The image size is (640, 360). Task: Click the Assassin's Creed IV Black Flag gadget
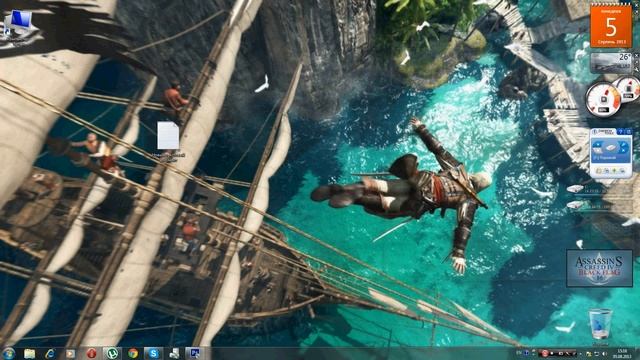(x=600, y=268)
